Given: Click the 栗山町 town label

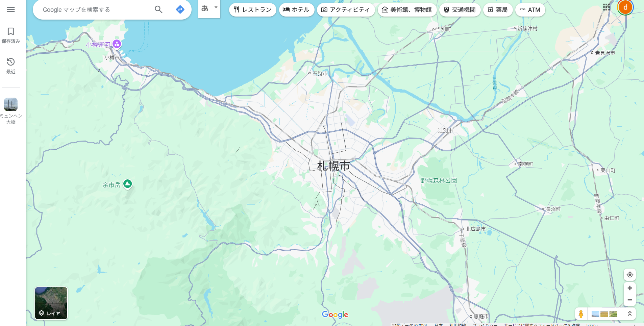Looking at the screenshot, I should pyautogui.click(x=608, y=170).
